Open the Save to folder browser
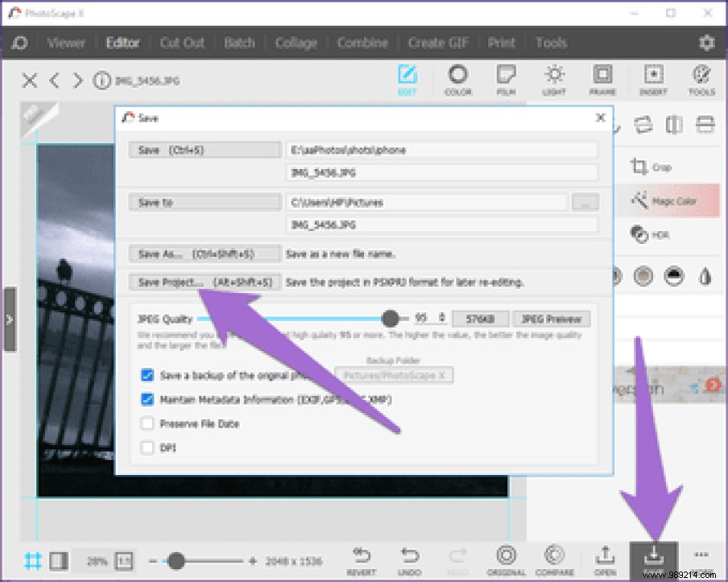This screenshot has height=582, width=728. pyautogui.click(x=585, y=202)
